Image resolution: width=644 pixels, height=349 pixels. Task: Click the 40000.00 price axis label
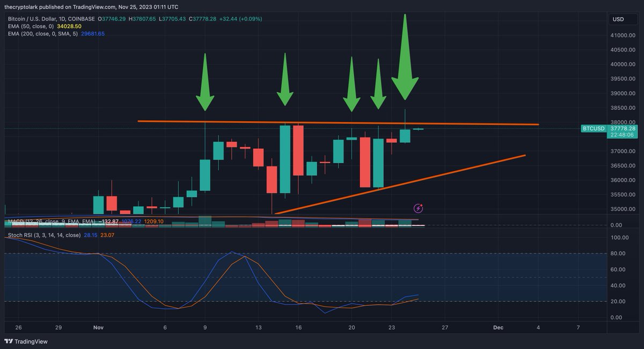coord(624,64)
